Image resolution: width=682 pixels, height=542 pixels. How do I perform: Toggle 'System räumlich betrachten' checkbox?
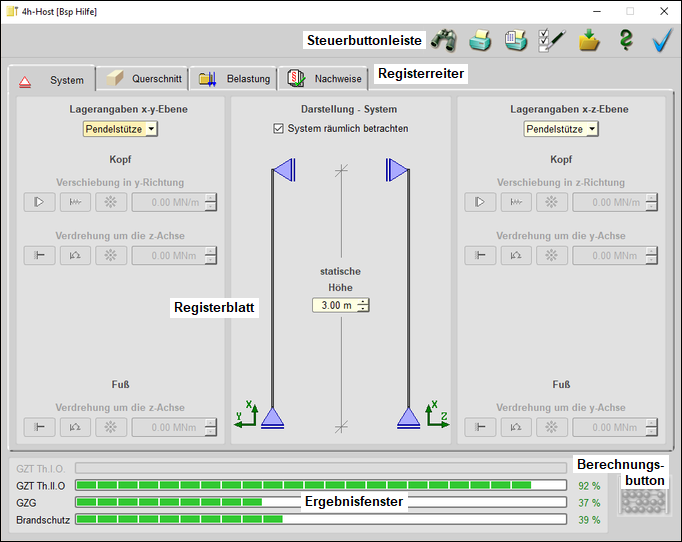pos(279,129)
